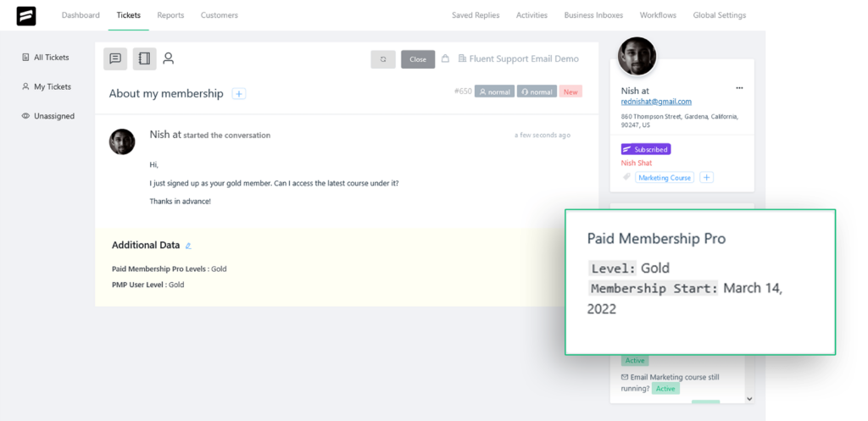Open Workflows page
The height and width of the screenshot is (421, 868).
click(x=658, y=15)
